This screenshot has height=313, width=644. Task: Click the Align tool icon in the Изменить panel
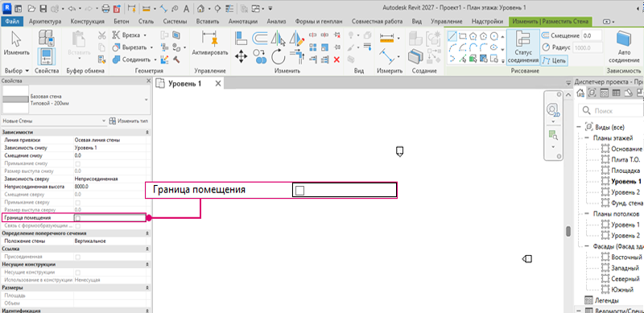[x=241, y=38]
